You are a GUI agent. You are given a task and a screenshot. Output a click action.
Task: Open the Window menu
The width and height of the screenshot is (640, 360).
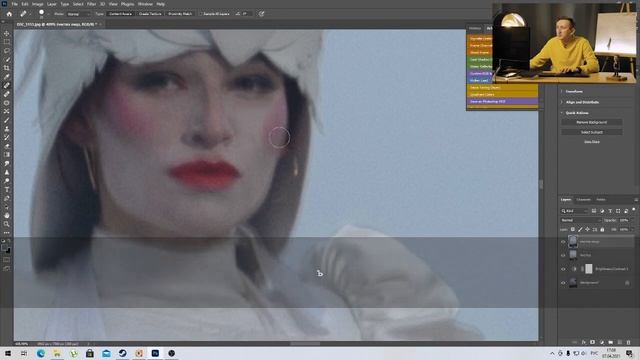pos(145,4)
